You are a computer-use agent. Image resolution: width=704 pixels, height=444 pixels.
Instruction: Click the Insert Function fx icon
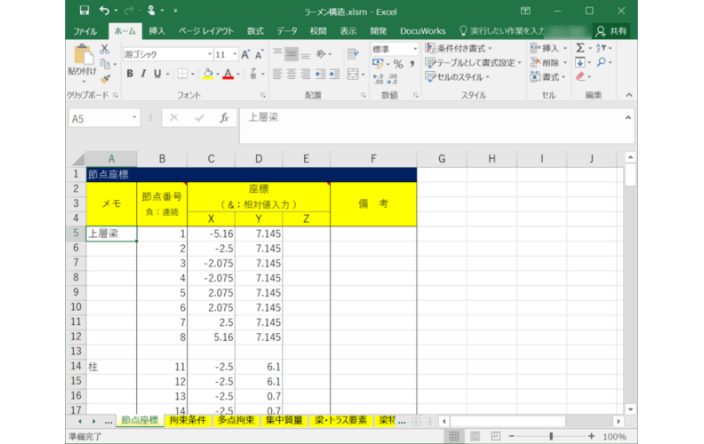click(224, 117)
